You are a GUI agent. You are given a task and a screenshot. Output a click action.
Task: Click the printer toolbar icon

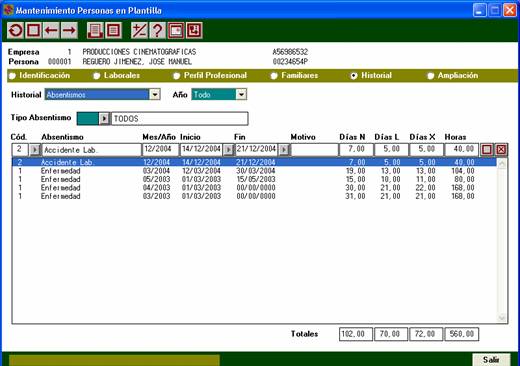[95, 31]
